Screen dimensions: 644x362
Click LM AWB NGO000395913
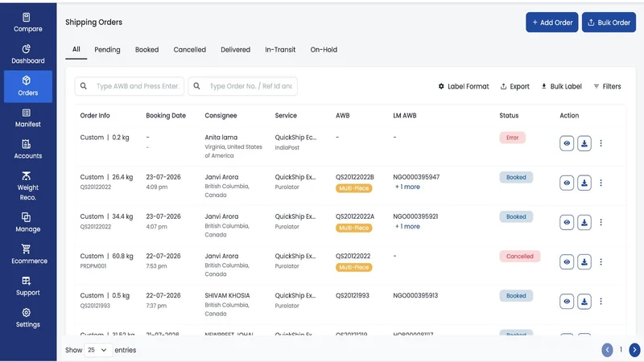click(415, 295)
